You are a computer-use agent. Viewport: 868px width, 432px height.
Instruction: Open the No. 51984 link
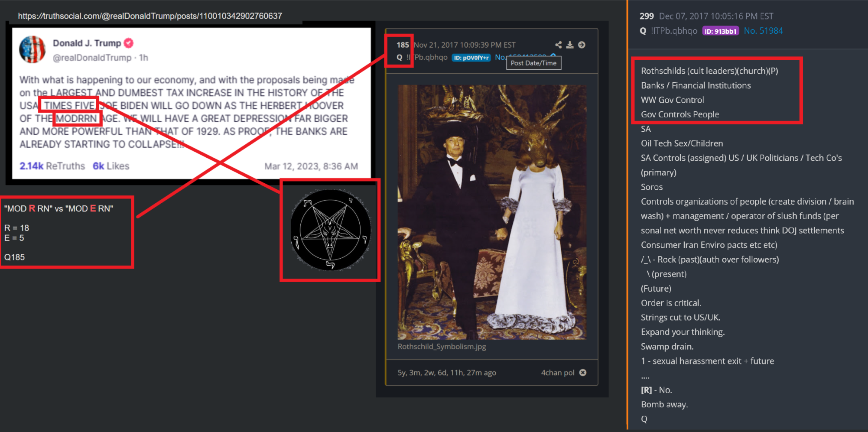pyautogui.click(x=763, y=31)
